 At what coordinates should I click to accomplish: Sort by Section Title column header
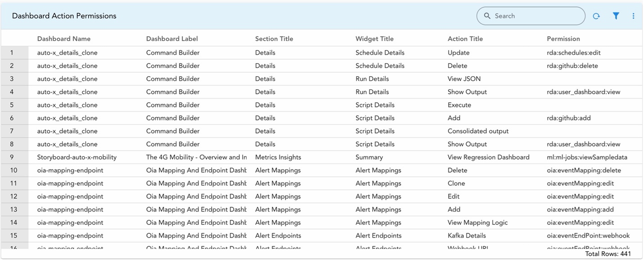coord(274,39)
